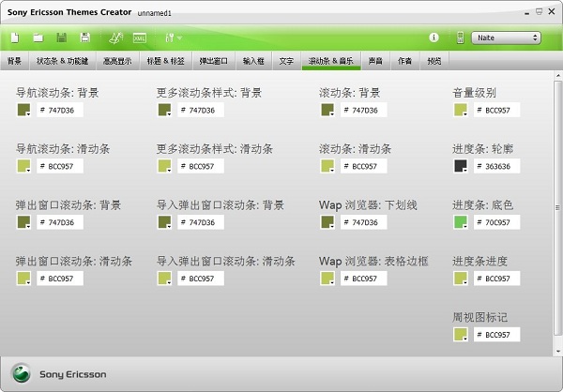
Task: Open swatch for 导航滚动条: 滑动条
Action: 24,166
